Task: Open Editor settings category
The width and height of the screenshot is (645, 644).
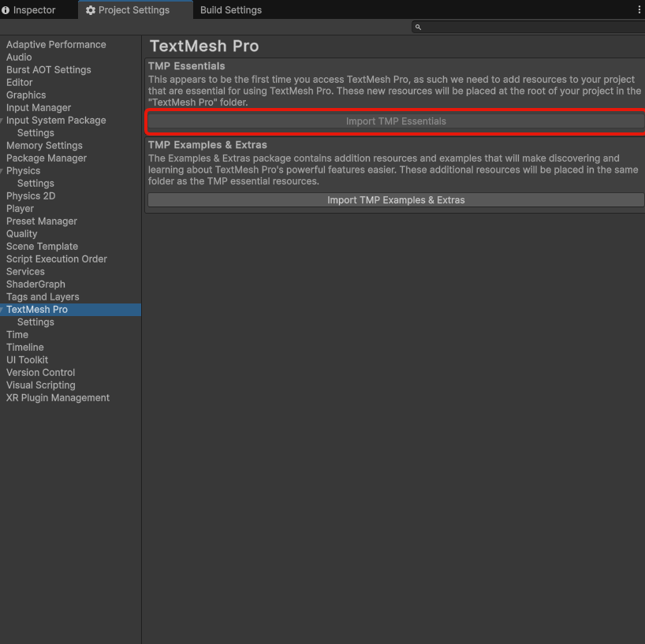Action: (20, 83)
